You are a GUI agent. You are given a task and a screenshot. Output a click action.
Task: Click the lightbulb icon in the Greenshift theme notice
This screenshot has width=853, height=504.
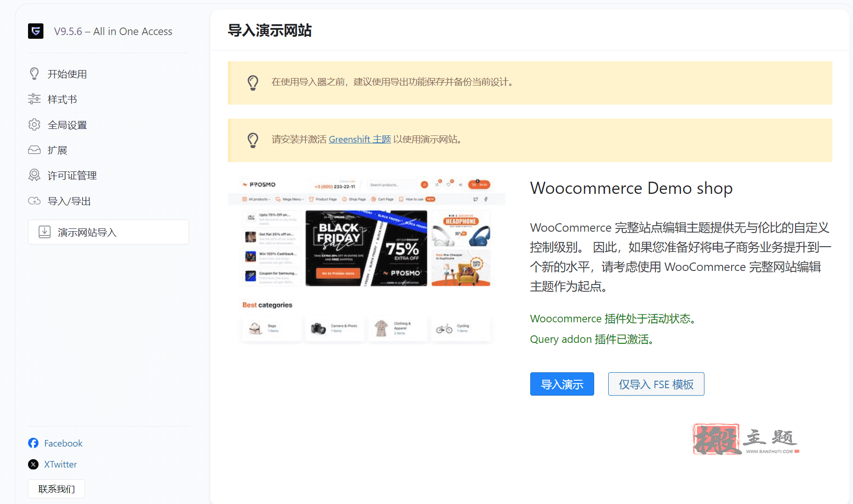pos(253,140)
